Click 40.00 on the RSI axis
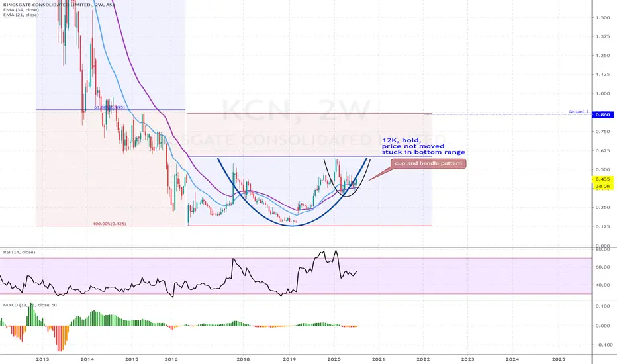The image size is (617, 364). [603, 285]
